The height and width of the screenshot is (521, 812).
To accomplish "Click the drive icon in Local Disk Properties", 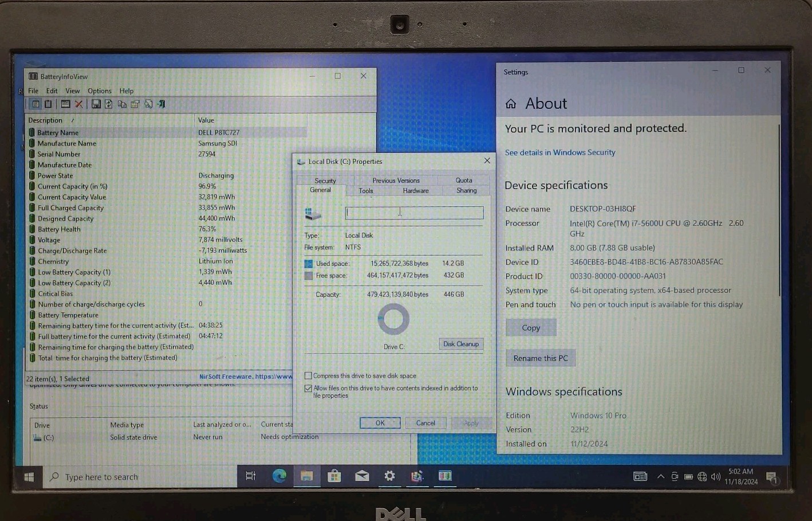I will 313,214.
